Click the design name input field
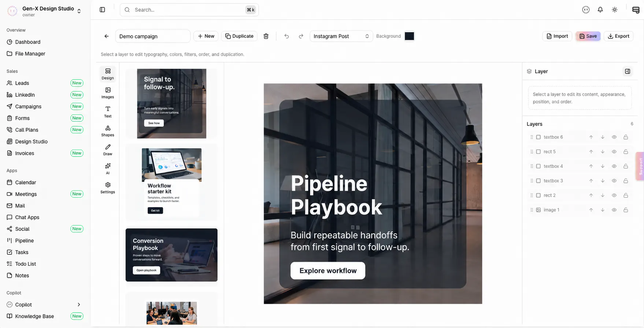Image resolution: width=644 pixels, height=328 pixels. coord(153,36)
